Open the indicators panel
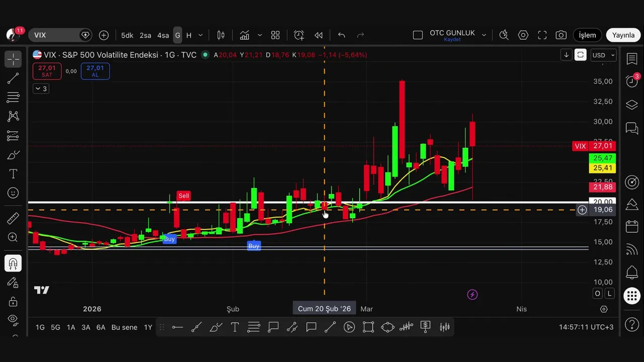The width and height of the screenshot is (644, 362). (x=245, y=35)
